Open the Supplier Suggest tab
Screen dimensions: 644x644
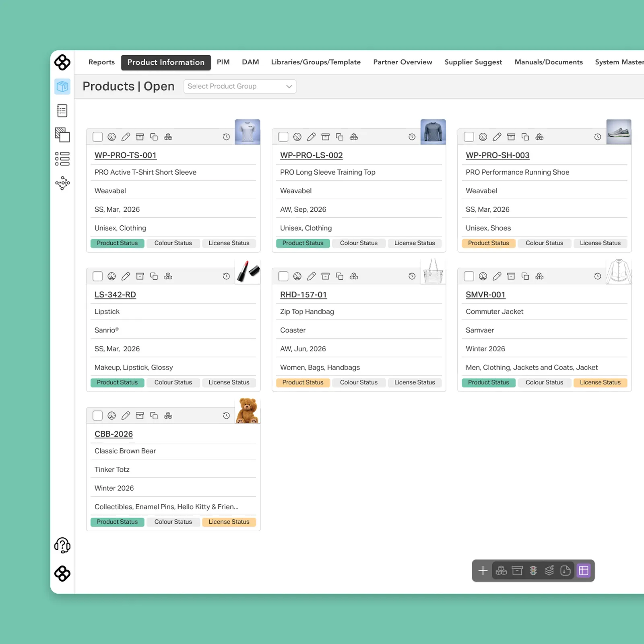tap(473, 62)
